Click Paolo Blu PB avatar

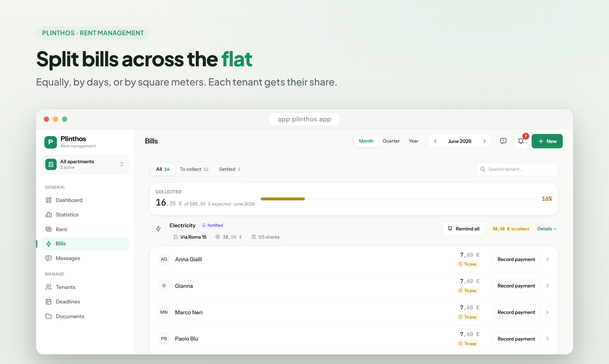[x=164, y=339]
